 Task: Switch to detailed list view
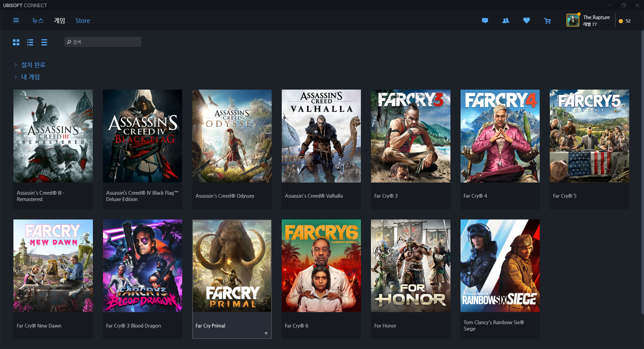point(30,42)
